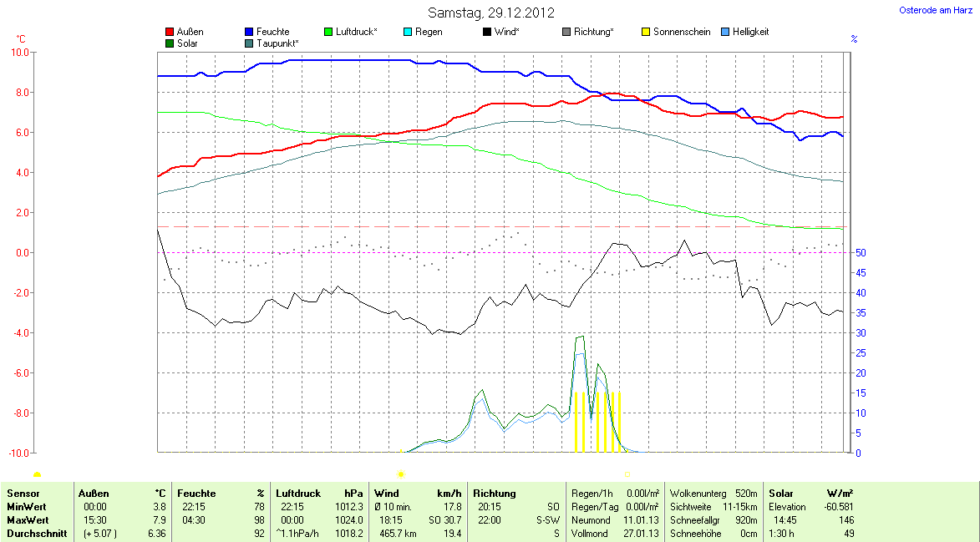This screenshot has width=980, height=542.
Task: Click the blue % axis label
Action: point(854,39)
